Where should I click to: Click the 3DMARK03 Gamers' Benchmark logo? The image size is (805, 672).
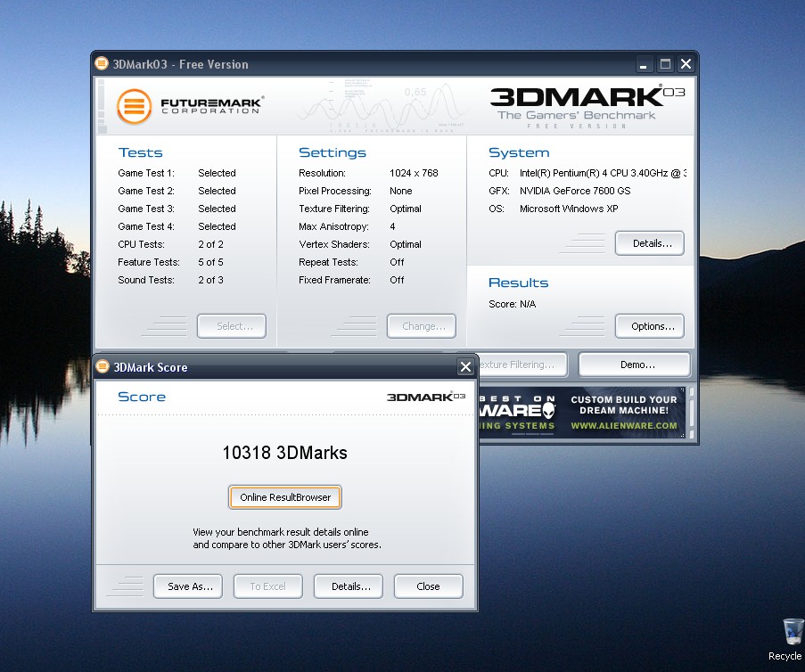pyautogui.click(x=587, y=107)
